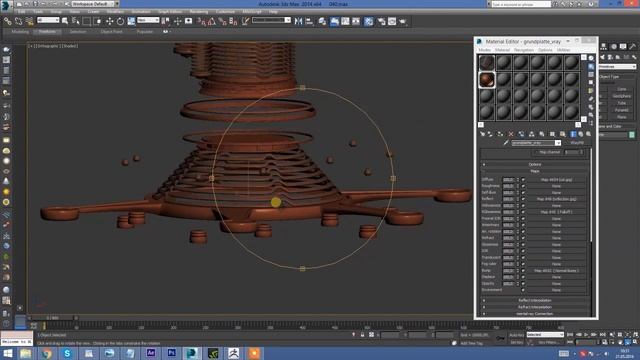Viewport: 640px width, 360px height.
Task: Switch to the Freeform ribbon tab
Action: pos(47,31)
